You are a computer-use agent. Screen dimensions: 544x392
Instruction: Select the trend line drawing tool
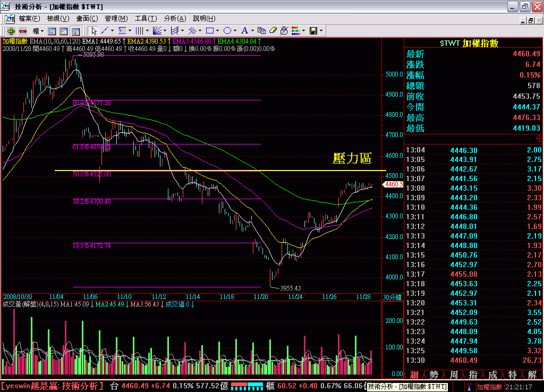pos(105,31)
